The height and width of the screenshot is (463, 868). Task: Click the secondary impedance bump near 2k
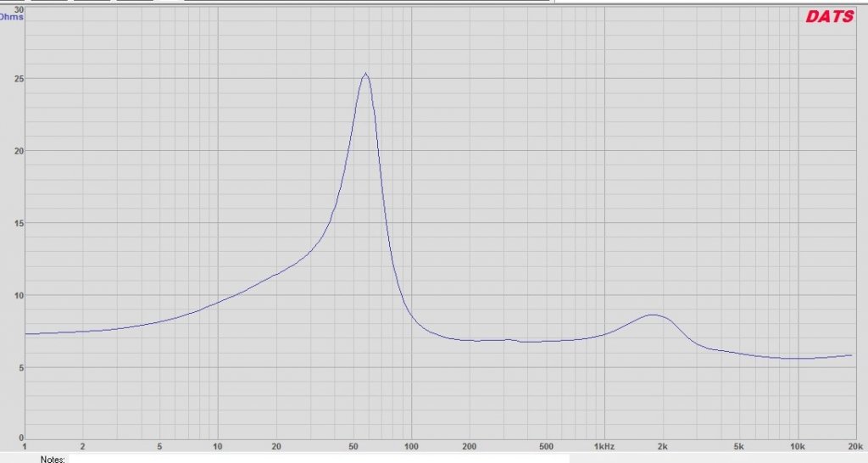click(x=654, y=315)
